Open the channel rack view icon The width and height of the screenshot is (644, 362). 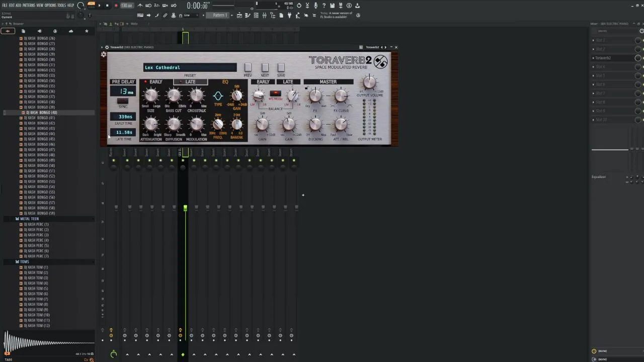click(256, 15)
